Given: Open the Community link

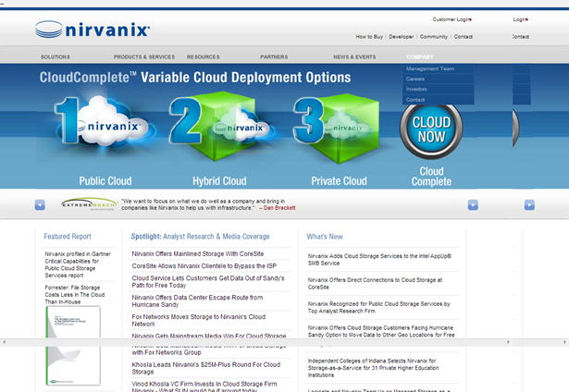Looking at the screenshot, I should click(434, 37).
